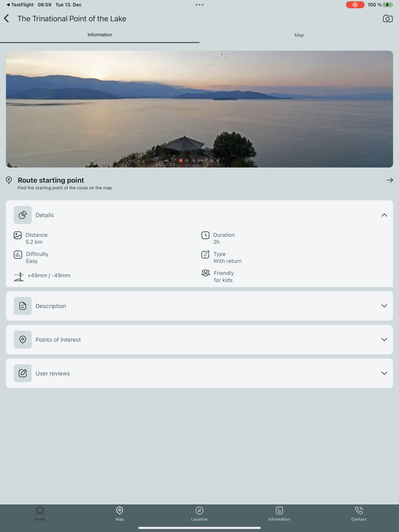Tap the lake sunset photo
This screenshot has height=532, width=399.
pyautogui.click(x=199, y=109)
